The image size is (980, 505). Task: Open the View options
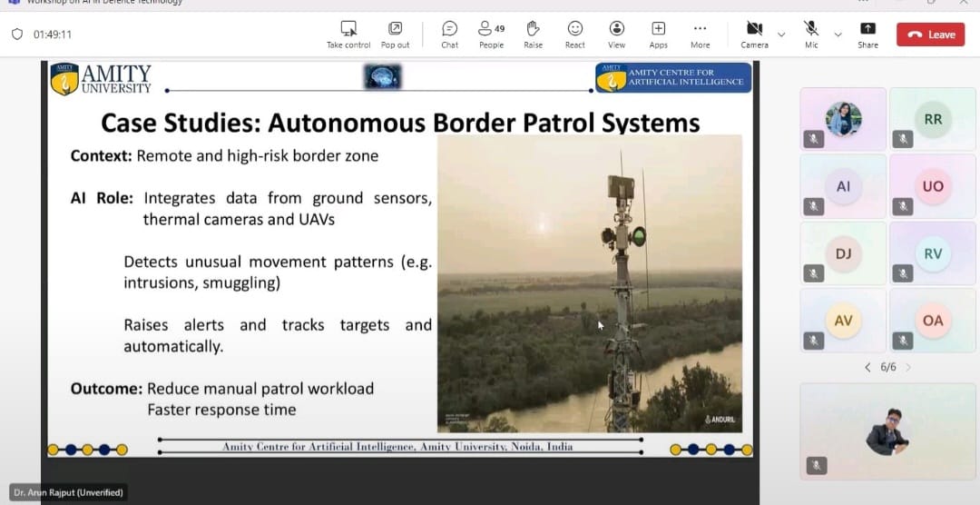pyautogui.click(x=617, y=35)
